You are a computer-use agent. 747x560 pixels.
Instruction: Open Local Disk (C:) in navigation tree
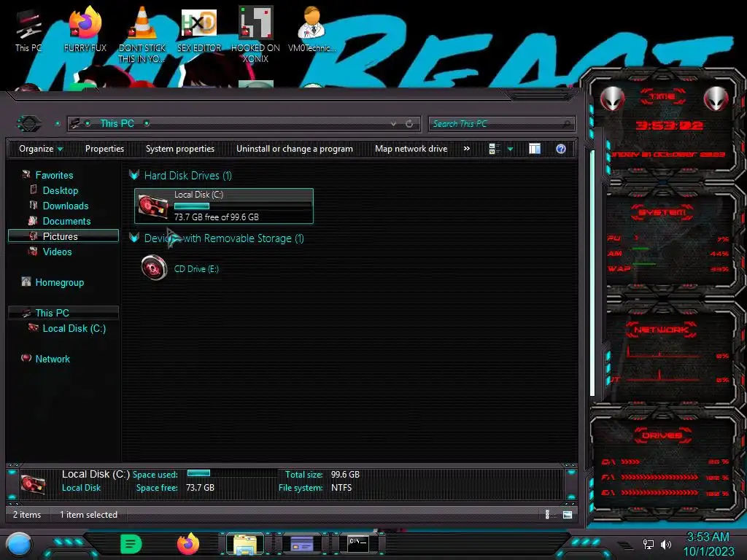tap(74, 329)
